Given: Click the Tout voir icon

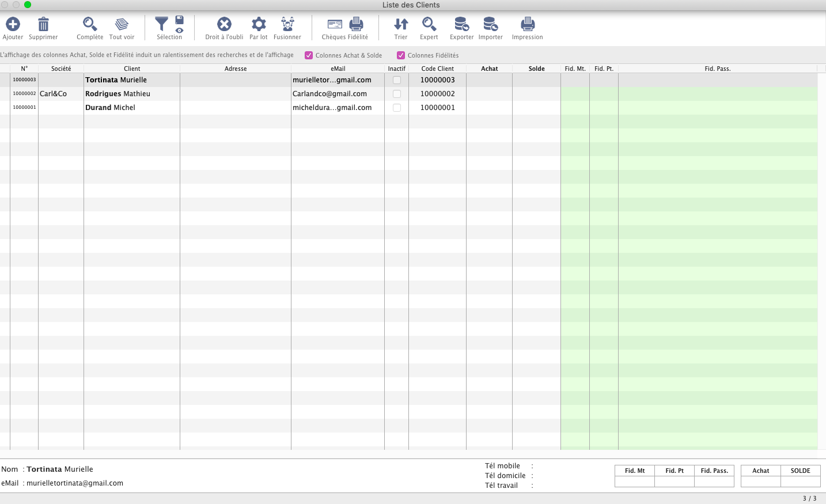Looking at the screenshot, I should click(122, 24).
